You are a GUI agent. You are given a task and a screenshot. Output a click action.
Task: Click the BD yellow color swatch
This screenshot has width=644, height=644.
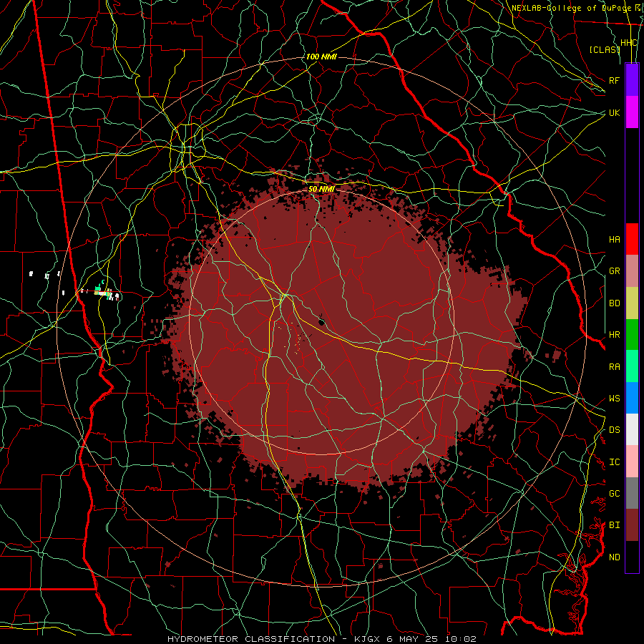click(x=632, y=303)
